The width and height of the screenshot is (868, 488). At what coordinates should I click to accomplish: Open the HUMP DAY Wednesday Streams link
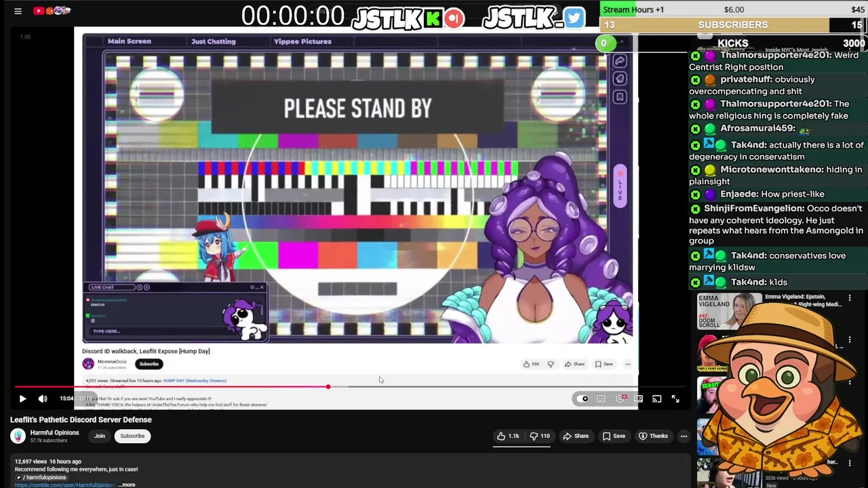195,381
